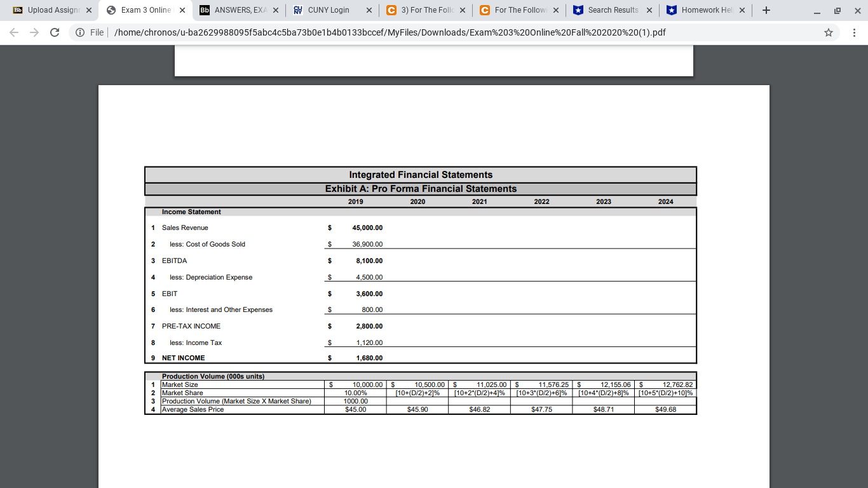The image size is (868, 488).
Task: Open the Chrome three-dot menu
Action: (x=853, y=32)
